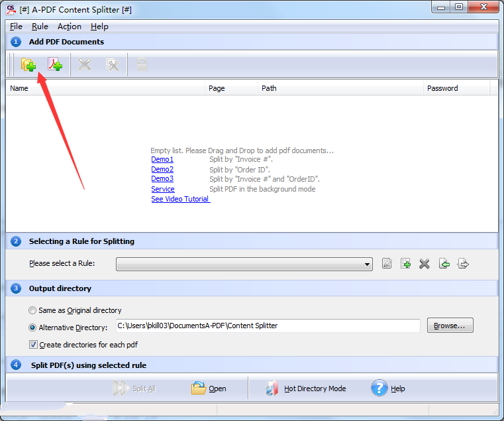Open the Service link
The height and width of the screenshot is (421, 504).
(163, 189)
